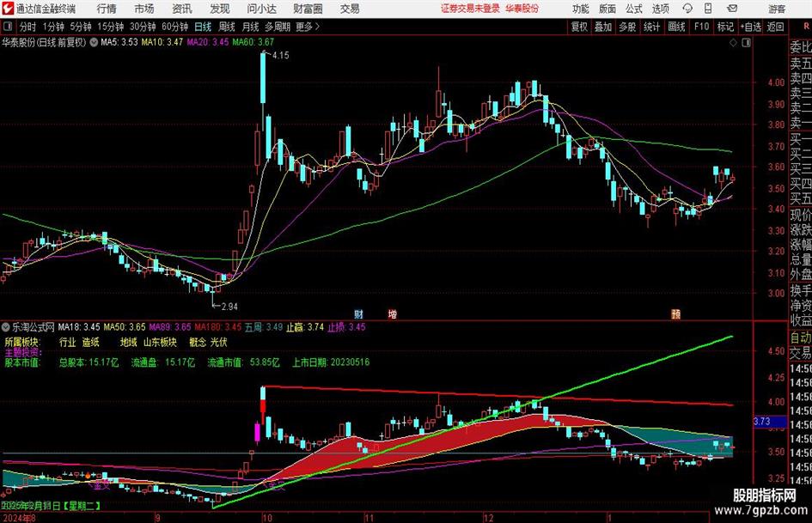Open the 财富圈 menu
Image resolution: width=812 pixels, height=523 pixels.
click(x=308, y=9)
